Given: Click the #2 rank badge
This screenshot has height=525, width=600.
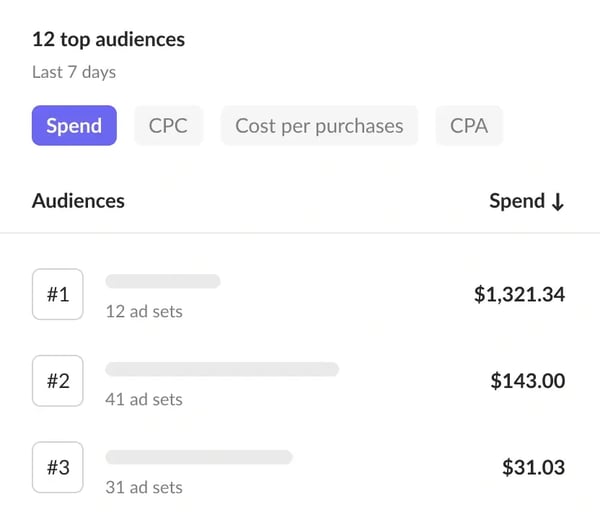Looking at the screenshot, I should point(58,381).
